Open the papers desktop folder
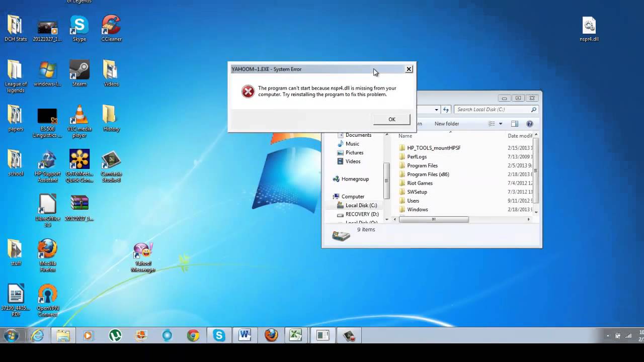Screen dimensions: 644x362 tap(16, 119)
